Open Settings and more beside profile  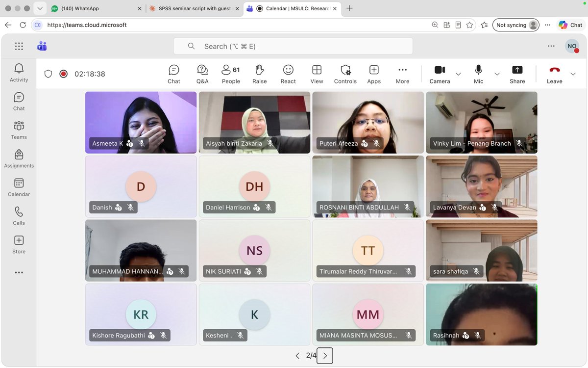551,46
